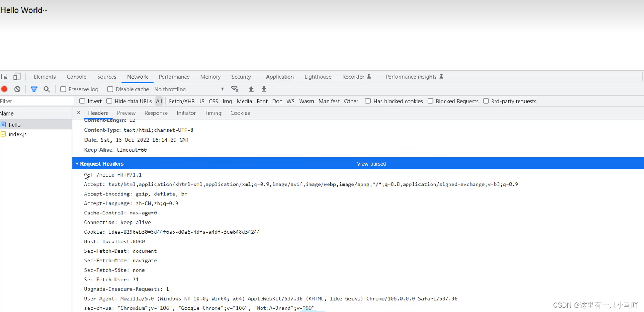The image size is (644, 312).
Task: Filter requests by WS
Action: click(290, 101)
